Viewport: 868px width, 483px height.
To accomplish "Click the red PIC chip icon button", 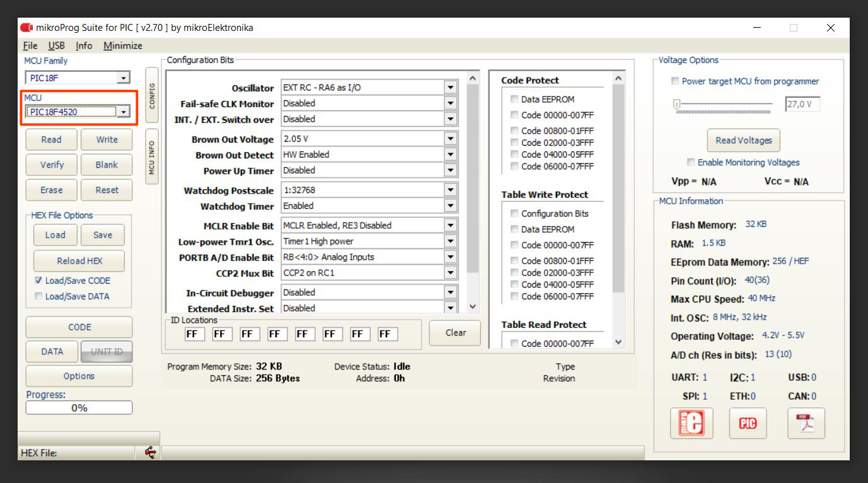I will [748, 423].
